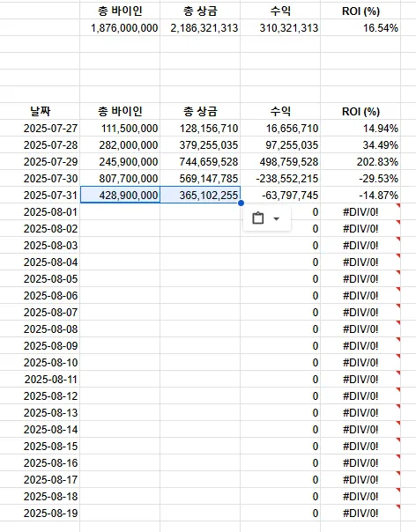Click the red note marker on 2025-08-01 row
The width and height of the screenshot is (416, 532).
tap(398, 205)
